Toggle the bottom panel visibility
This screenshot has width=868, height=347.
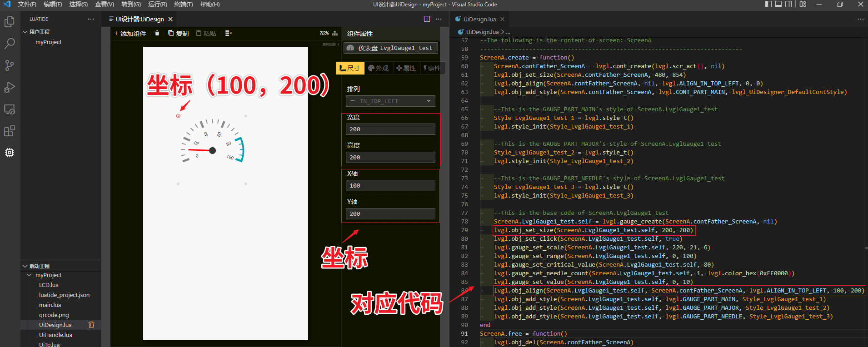coord(778,4)
